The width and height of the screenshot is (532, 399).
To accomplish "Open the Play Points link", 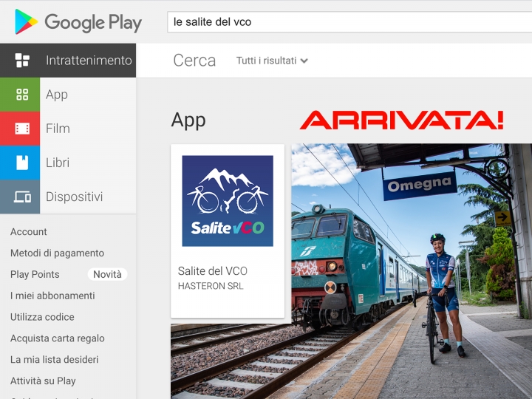I will pos(35,274).
